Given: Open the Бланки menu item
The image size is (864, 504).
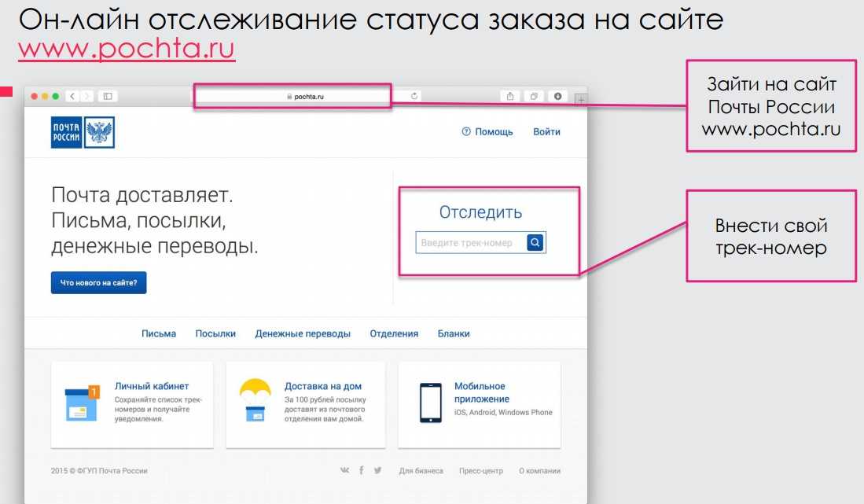Looking at the screenshot, I should click(454, 334).
